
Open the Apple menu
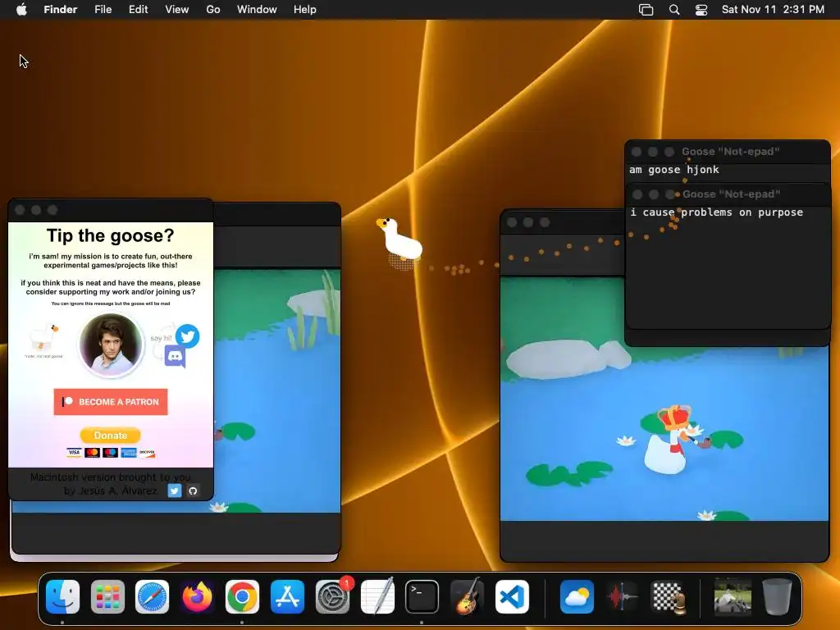(x=21, y=10)
